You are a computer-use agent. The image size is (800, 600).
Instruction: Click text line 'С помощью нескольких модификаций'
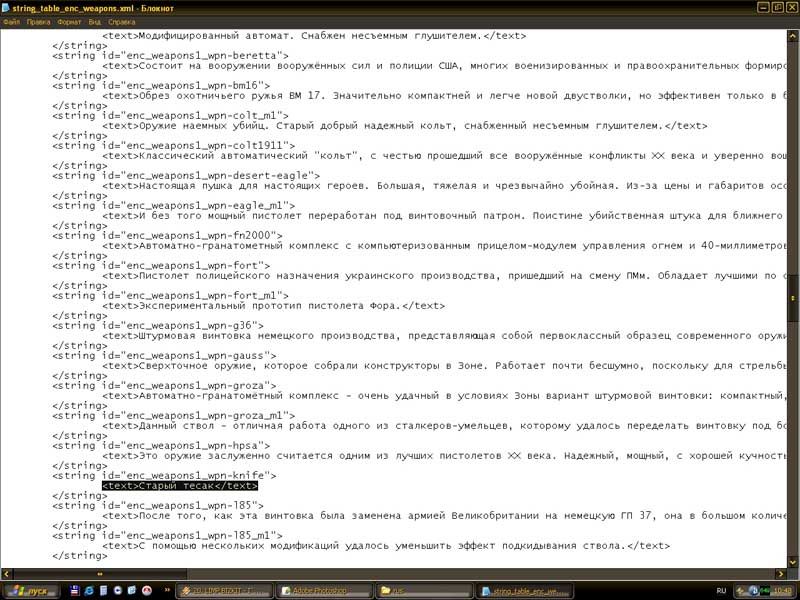(x=386, y=546)
